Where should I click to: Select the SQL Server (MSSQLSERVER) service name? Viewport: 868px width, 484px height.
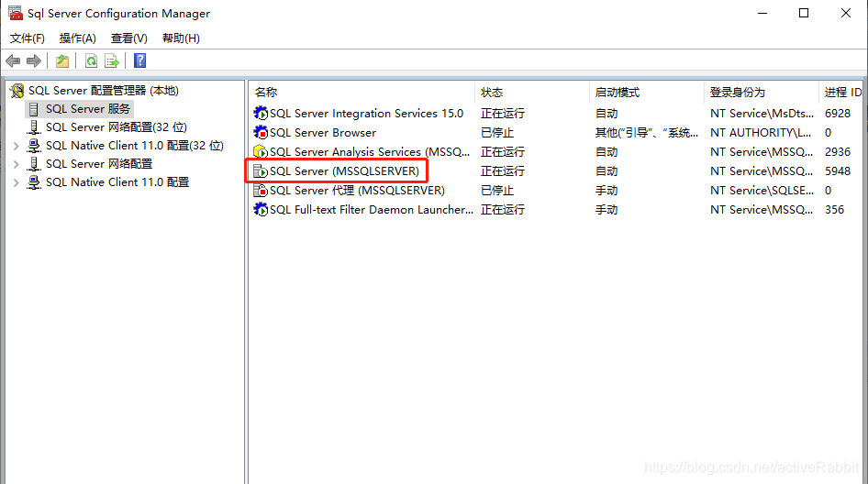pyautogui.click(x=344, y=170)
